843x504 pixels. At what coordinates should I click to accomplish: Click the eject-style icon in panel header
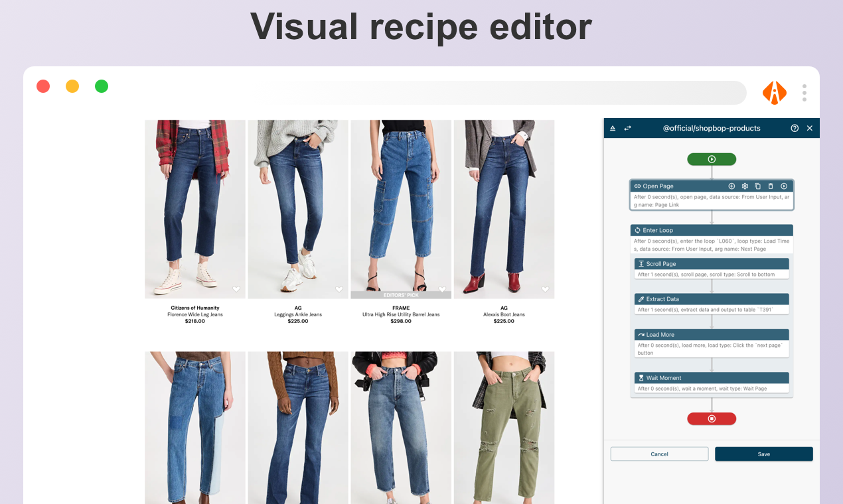click(x=613, y=128)
